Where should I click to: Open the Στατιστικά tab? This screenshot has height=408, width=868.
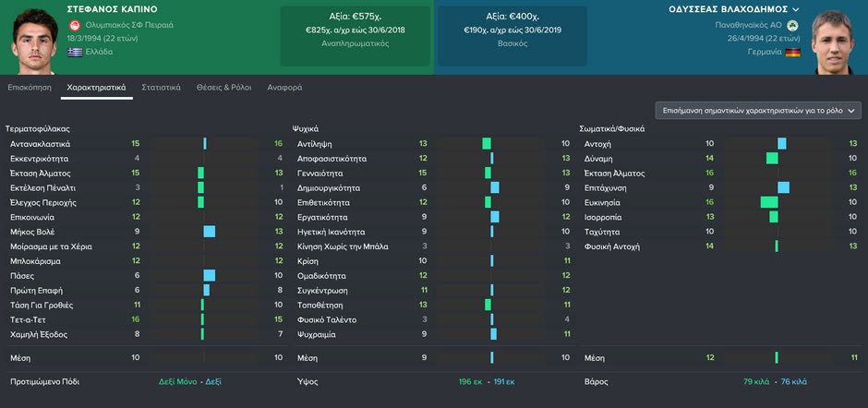pos(161,88)
